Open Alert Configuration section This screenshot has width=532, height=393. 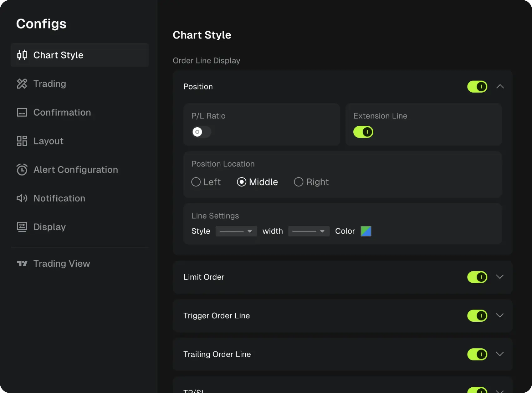[x=79, y=169]
